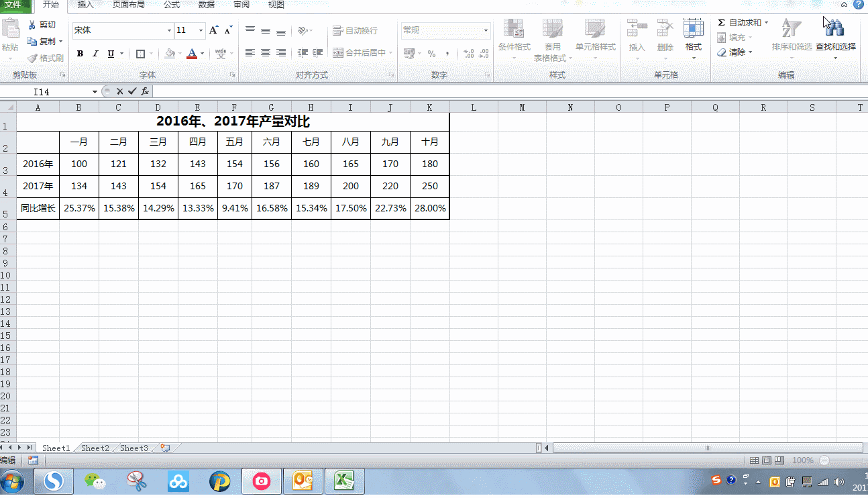
Task: Click the Insert Function fx icon
Action: [145, 91]
